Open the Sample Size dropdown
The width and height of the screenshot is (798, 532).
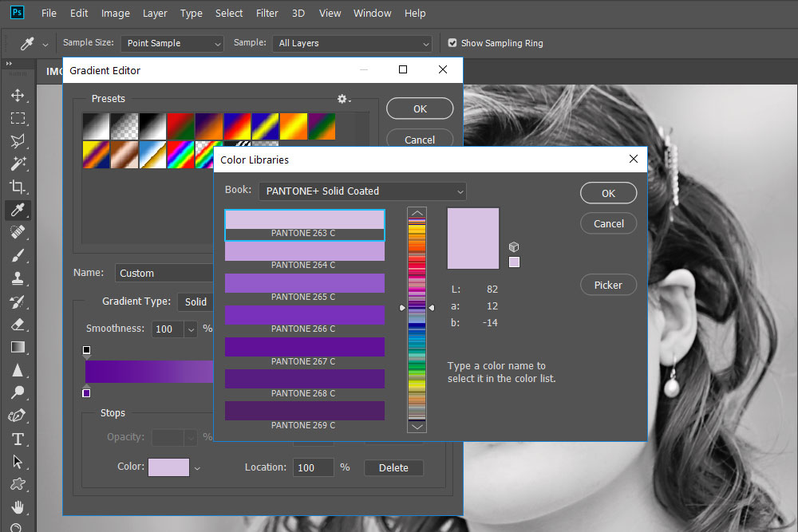[172, 44]
